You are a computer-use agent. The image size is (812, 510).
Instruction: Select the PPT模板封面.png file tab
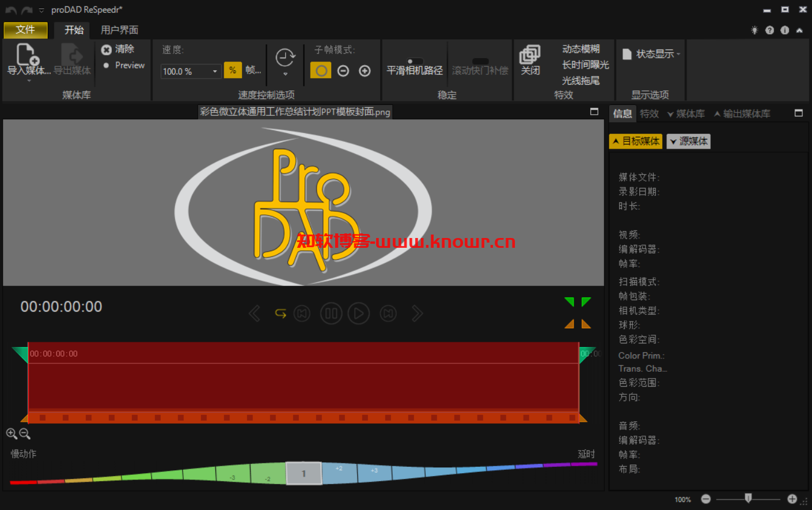click(x=295, y=112)
